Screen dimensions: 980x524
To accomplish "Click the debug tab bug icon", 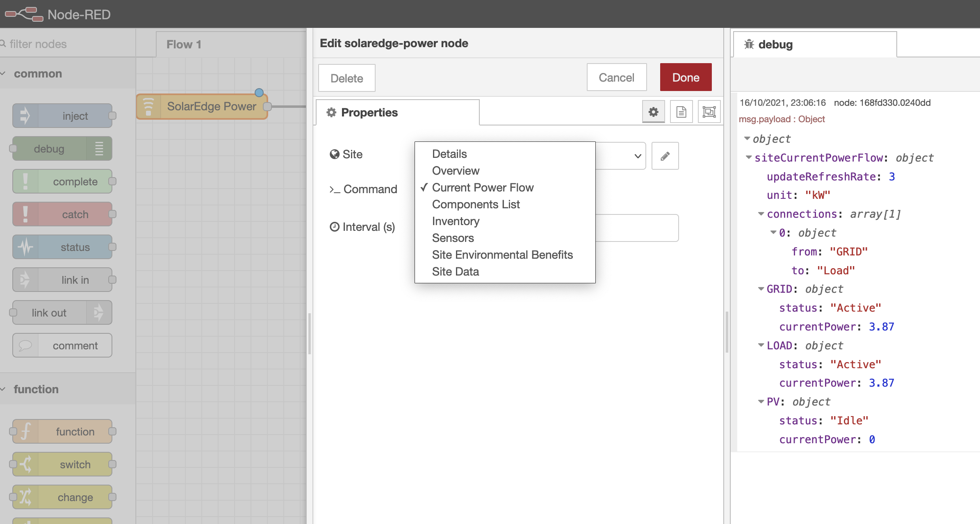I will click(749, 44).
